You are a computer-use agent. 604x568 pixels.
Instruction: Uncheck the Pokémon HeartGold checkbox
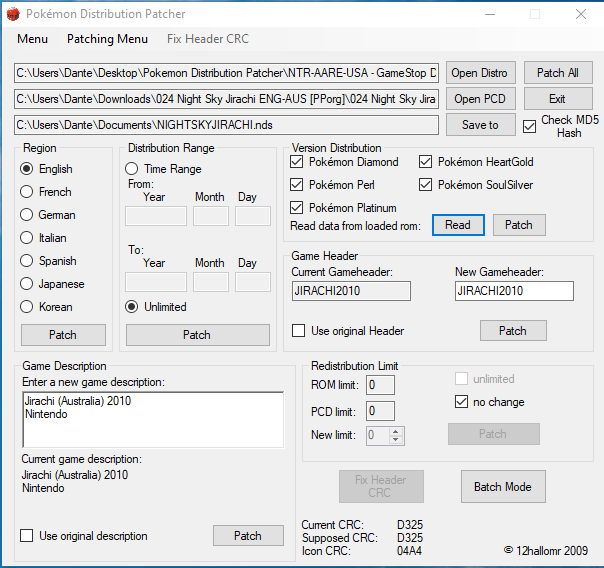(x=425, y=162)
